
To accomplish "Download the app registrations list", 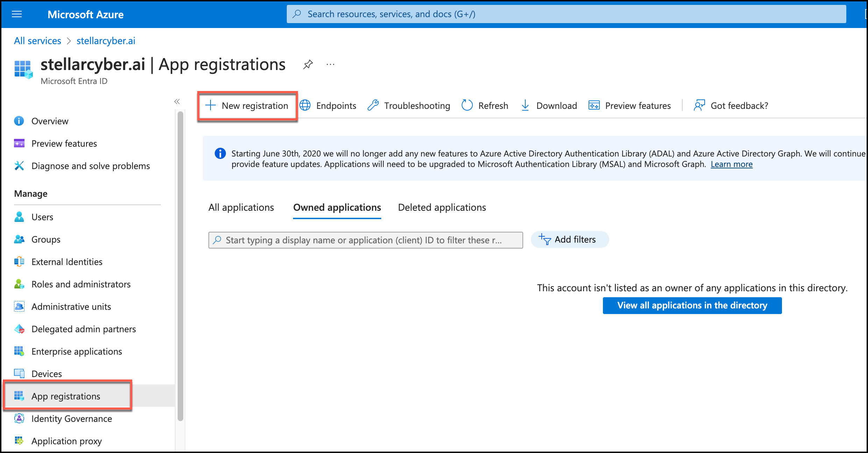I will click(549, 106).
